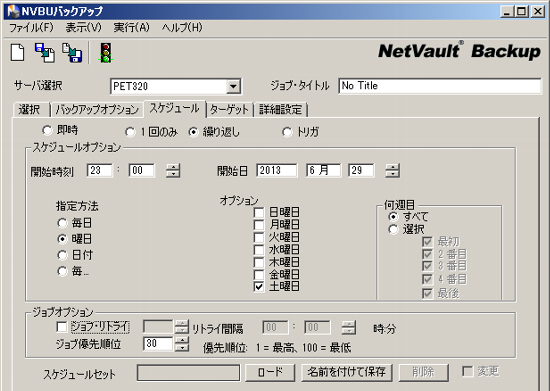Click the ジョブ優先順位 field showing 30
This screenshot has width=550, height=391.
point(158,343)
